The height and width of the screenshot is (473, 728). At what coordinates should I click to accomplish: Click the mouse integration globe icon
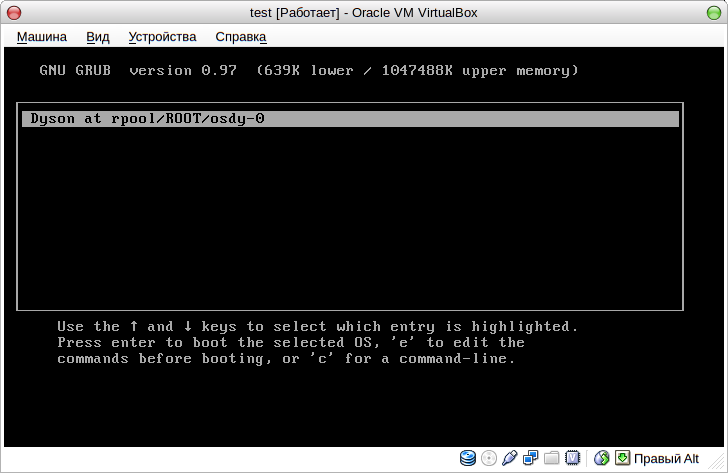[601, 458]
